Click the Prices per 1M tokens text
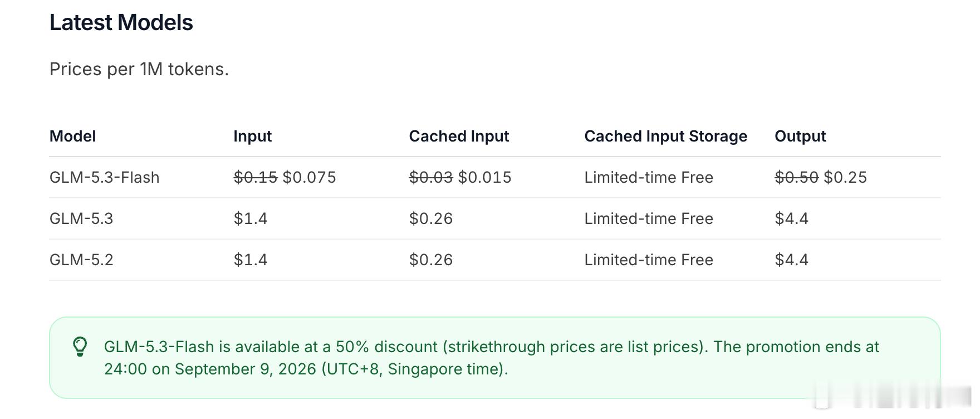The image size is (980, 419). click(x=139, y=69)
